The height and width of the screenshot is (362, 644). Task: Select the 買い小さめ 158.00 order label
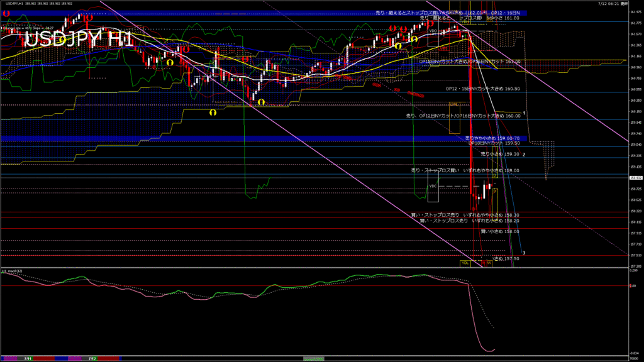[499, 231]
